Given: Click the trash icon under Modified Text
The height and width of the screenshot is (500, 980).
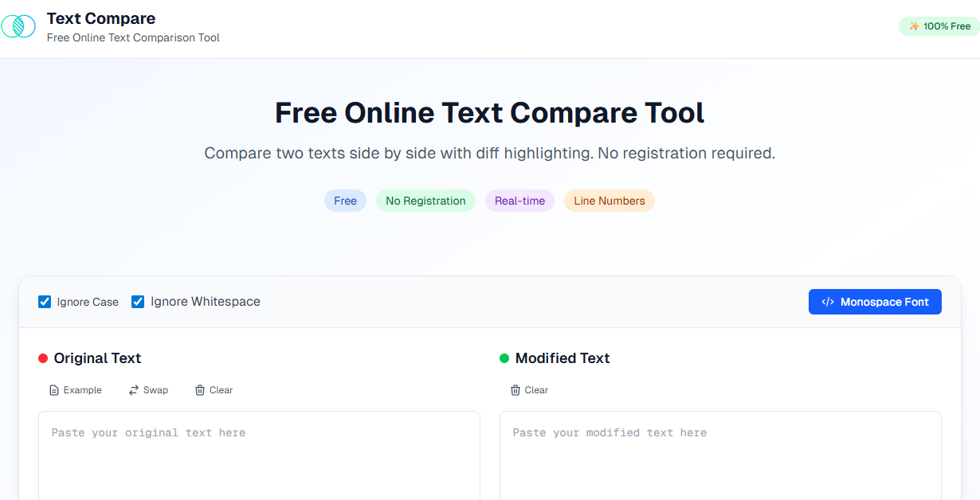Looking at the screenshot, I should click(515, 390).
